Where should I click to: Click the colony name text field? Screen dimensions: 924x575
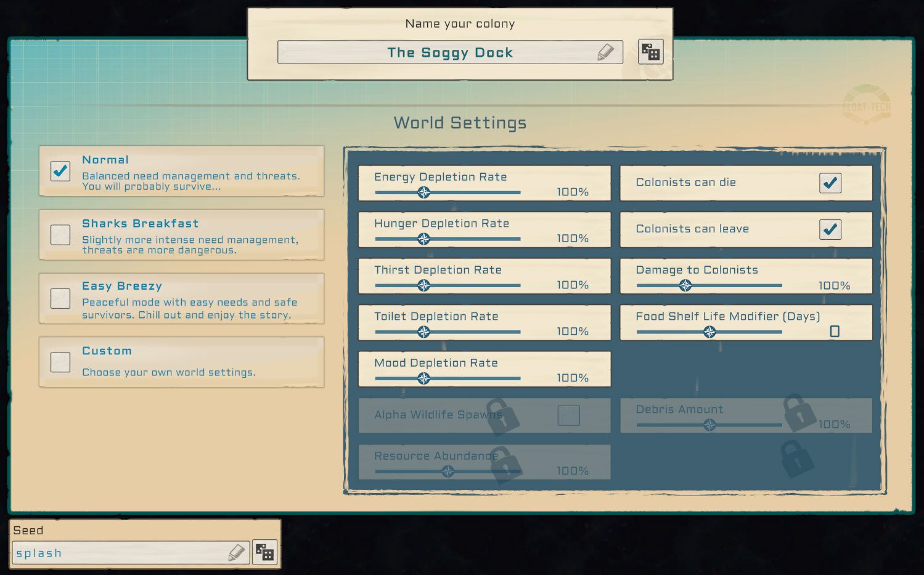pos(438,52)
